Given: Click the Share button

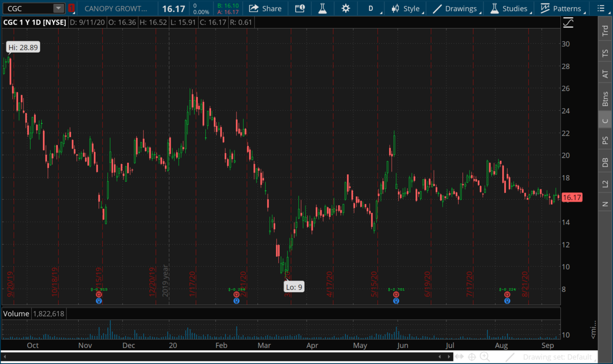Looking at the screenshot, I should (265, 8).
